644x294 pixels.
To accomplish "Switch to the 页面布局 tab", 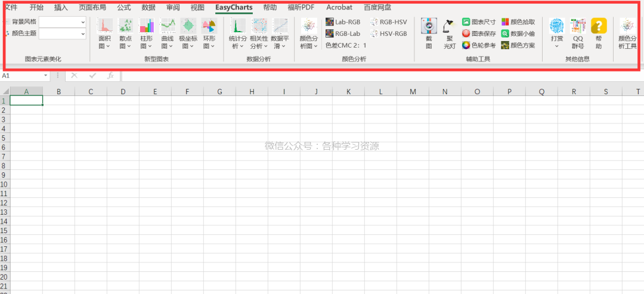I will (x=92, y=7).
